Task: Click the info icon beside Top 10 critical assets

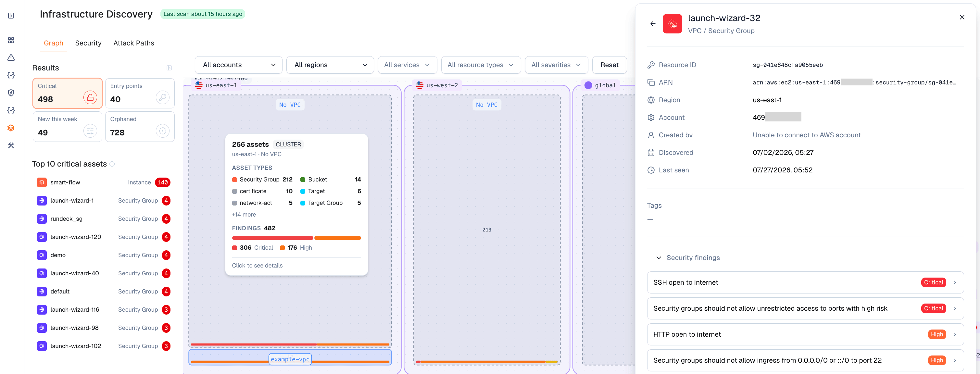Action: [x=112, y=164]
